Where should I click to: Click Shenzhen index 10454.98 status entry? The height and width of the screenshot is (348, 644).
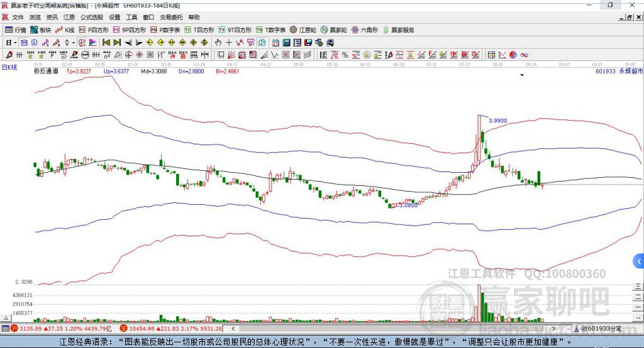point(171,329)
